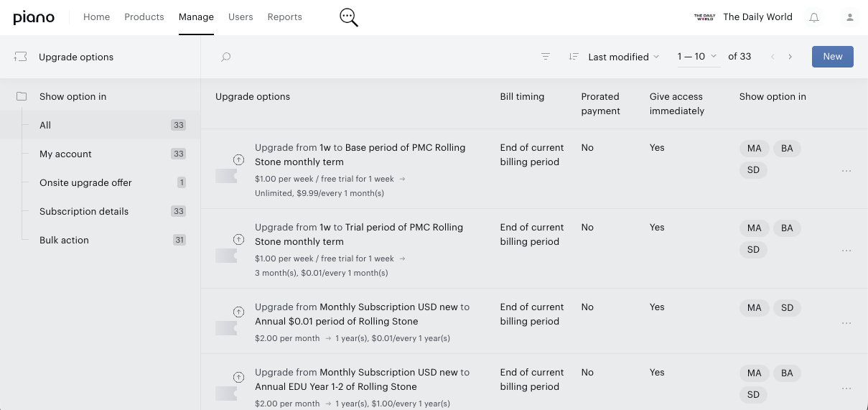The width and height of the screenshot is (868, 410).
Task: Click the Upgrade options ticket icon
Action: click(21, 57)
